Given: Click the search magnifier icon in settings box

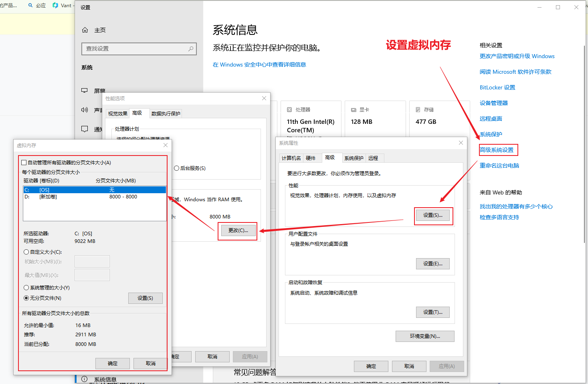Looking at the screenshot, I should click(x=191, y=49).
